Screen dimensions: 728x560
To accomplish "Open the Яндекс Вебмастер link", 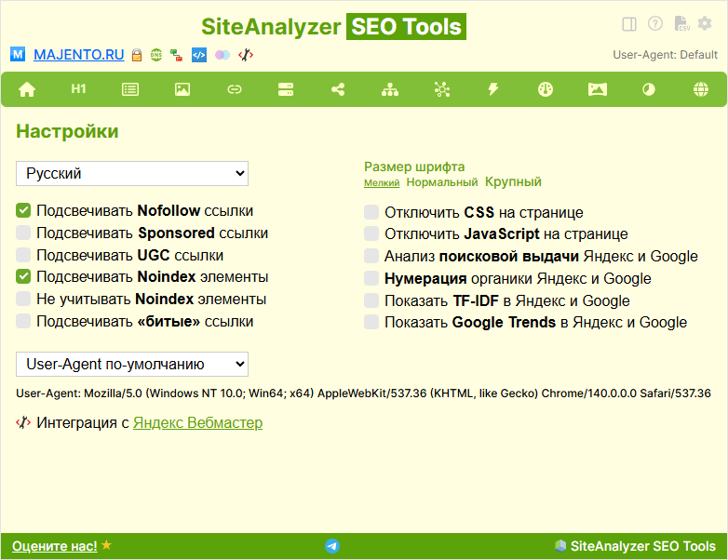I will 197,423.
